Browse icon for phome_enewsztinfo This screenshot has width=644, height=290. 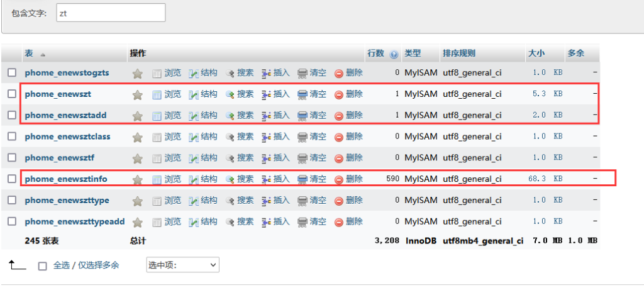point(157,180)
